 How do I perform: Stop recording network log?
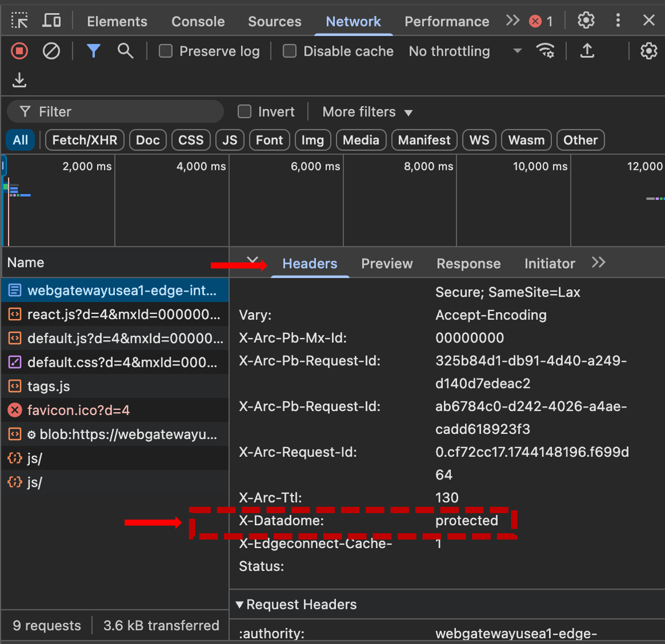pyautogui.click(x=20, y=51)
